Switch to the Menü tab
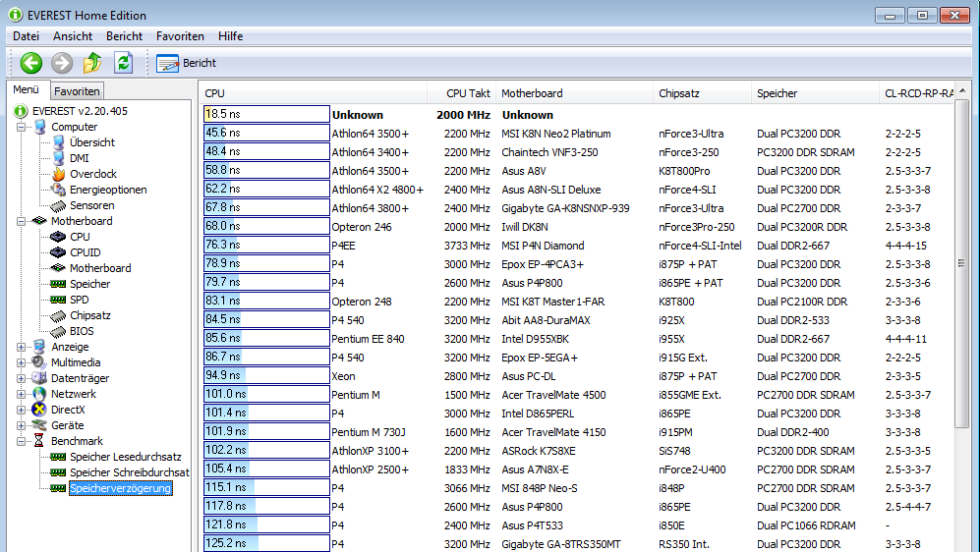The image size is (980, 552). [x=27, y=90]
